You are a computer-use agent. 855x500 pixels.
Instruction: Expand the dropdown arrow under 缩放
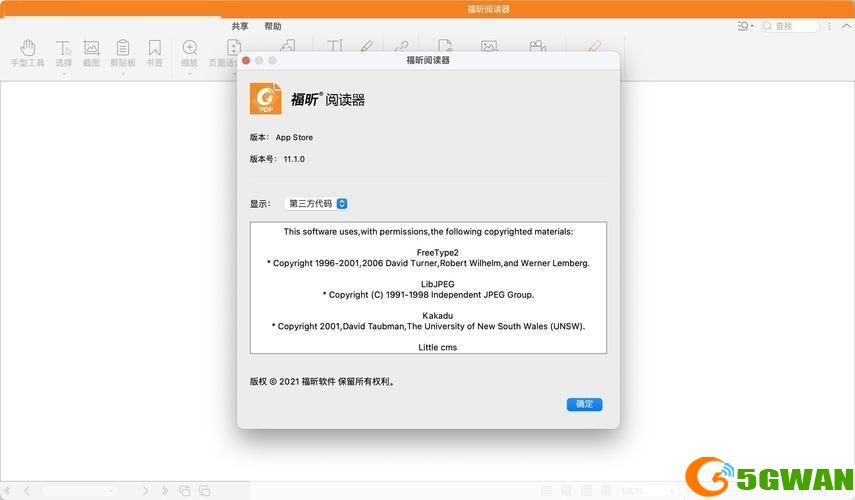[189, 73]
